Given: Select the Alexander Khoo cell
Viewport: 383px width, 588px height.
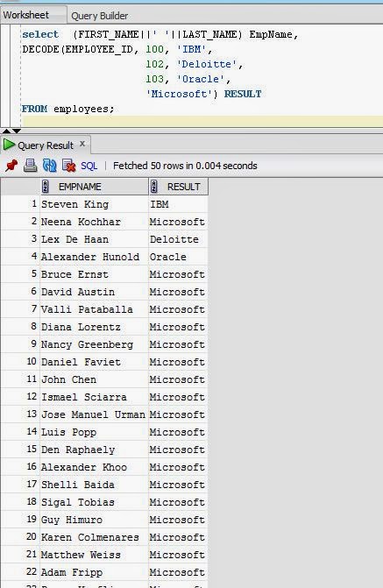Looking at the screenshot, I should (94, 467).
